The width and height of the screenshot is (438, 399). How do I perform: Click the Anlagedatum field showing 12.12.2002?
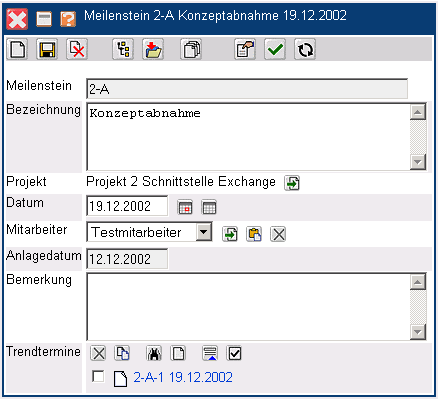[127, 259]
